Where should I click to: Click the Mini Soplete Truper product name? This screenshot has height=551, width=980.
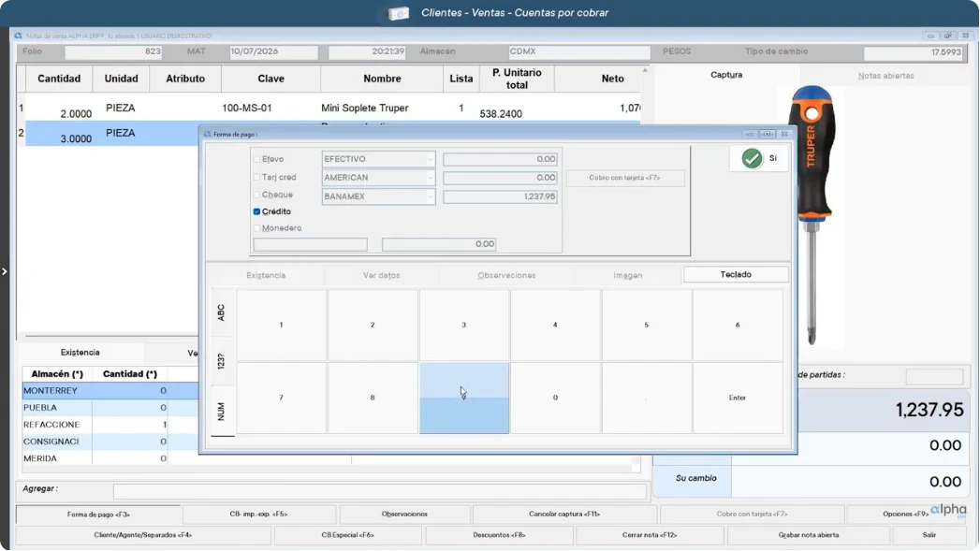click(364, 109)
